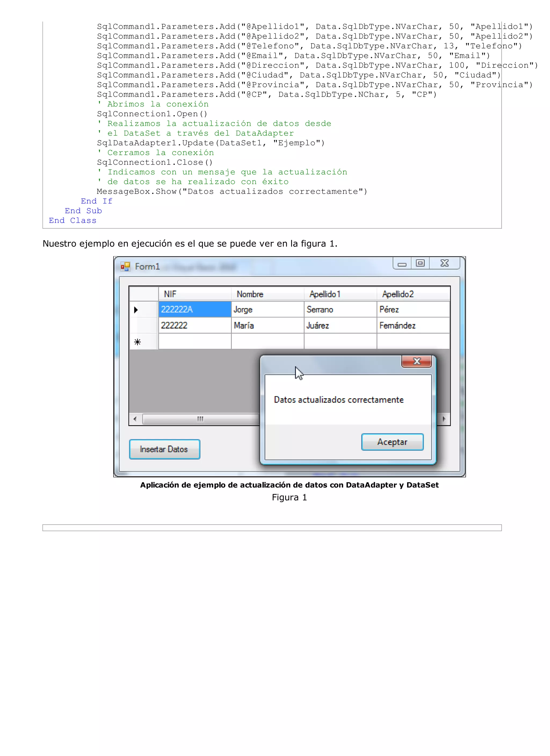Click the Aceptar button in the message box
The image size is (550, 756).
point(392,442)
